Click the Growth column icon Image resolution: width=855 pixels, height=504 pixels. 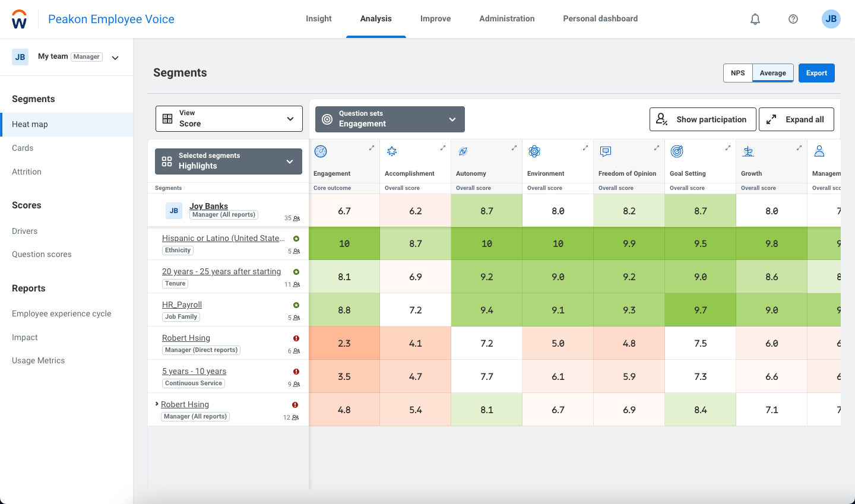[x=748, y=151]
